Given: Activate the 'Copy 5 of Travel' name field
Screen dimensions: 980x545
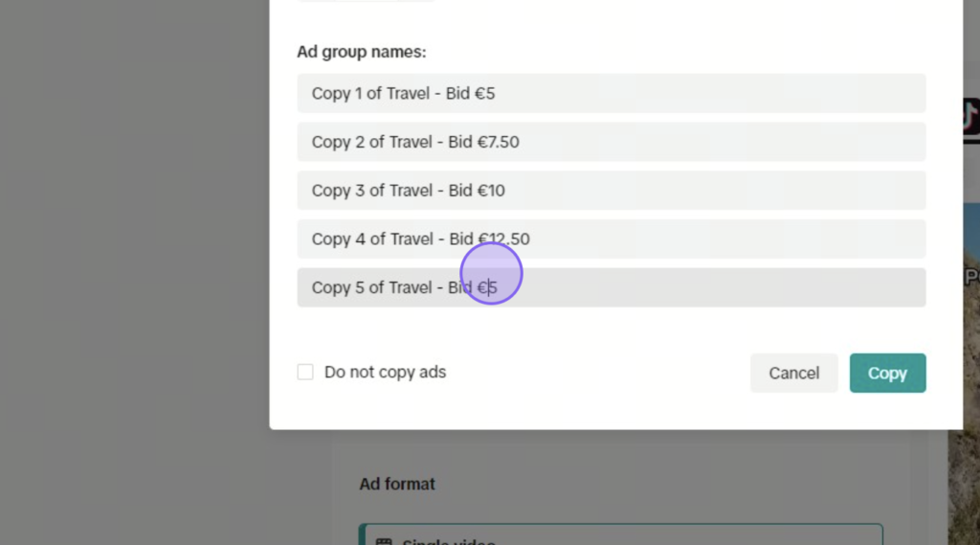Looking at the screenshot, I should [x=612, y=288].
